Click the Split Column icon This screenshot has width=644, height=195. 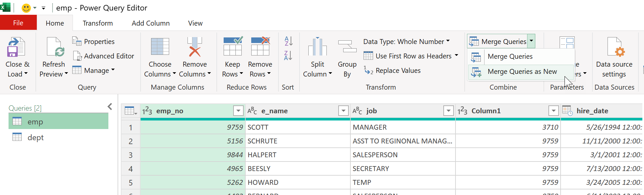[317, 47]
